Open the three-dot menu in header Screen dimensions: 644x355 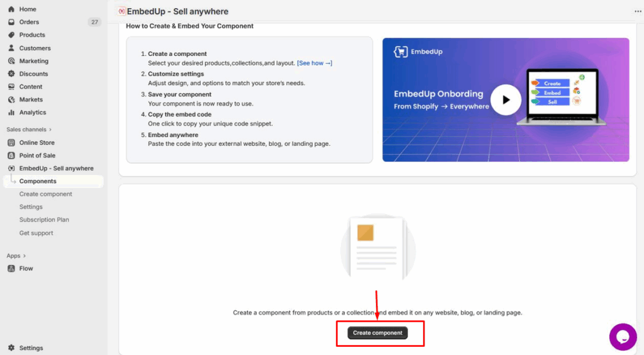[638, 12]
